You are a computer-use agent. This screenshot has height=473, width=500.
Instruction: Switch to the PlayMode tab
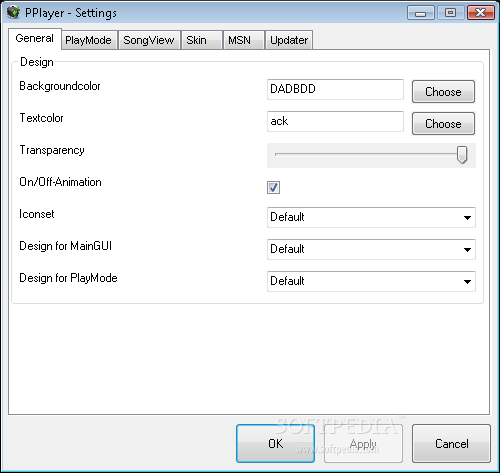point(89,40)
